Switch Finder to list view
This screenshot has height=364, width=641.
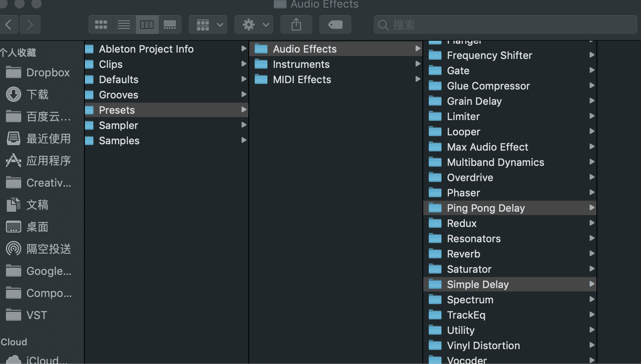[x=124, y=25]
